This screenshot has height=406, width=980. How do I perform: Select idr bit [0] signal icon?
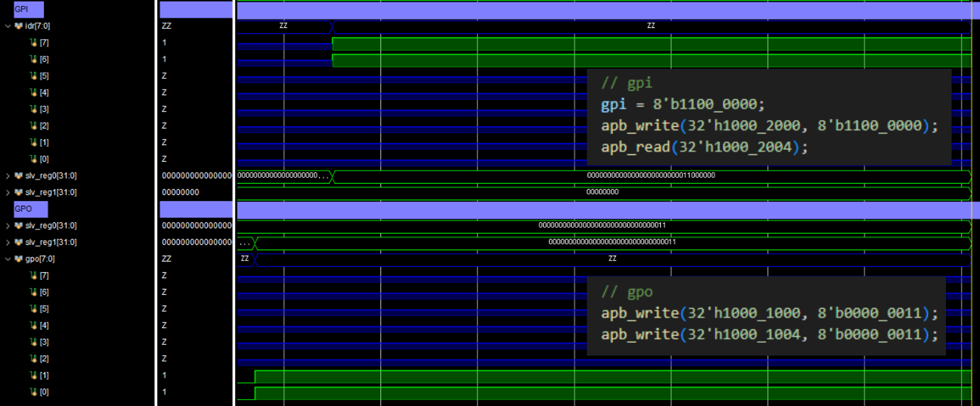coord(33,159)
